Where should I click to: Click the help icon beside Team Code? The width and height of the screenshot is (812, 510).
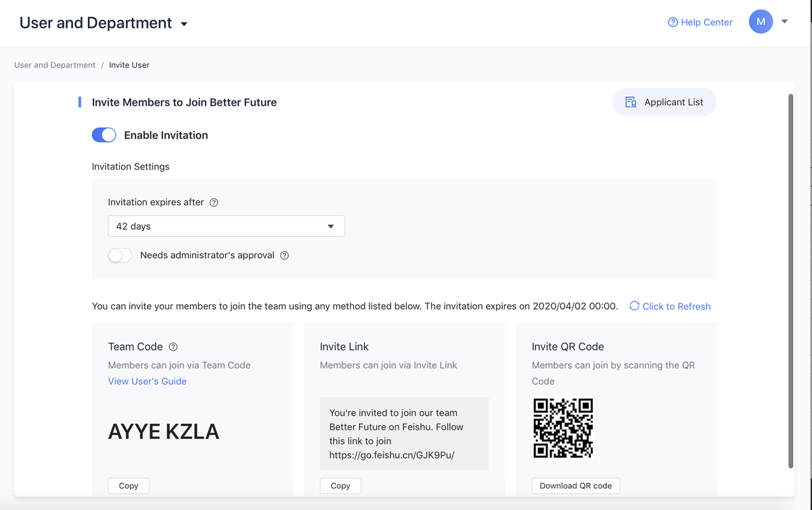[x=173, y=347]
